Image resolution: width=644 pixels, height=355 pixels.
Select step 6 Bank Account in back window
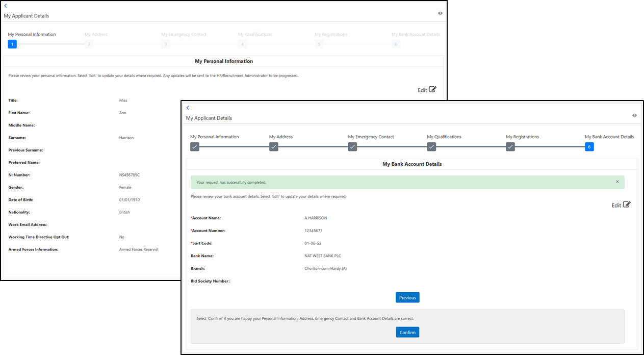[396, 44]
